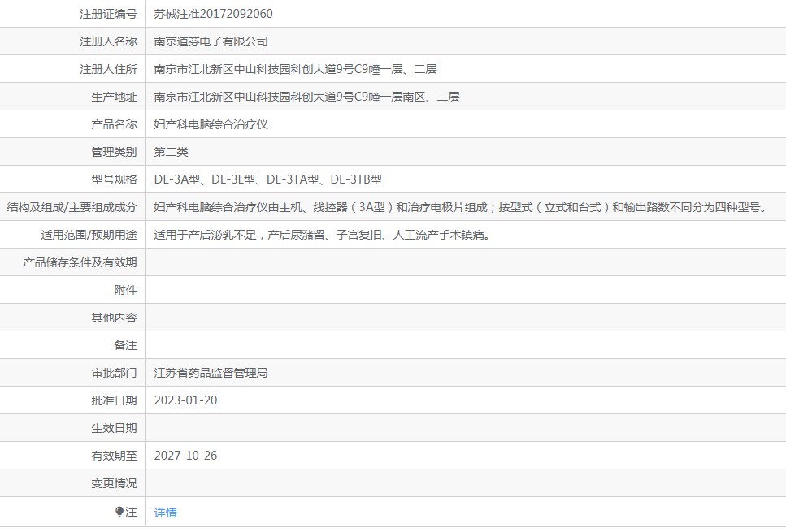This screenshot has height=532, width=786.
Task: Click the 生产地址 address value ending 一层南区、二层
Action: click(x=306, y=97)
